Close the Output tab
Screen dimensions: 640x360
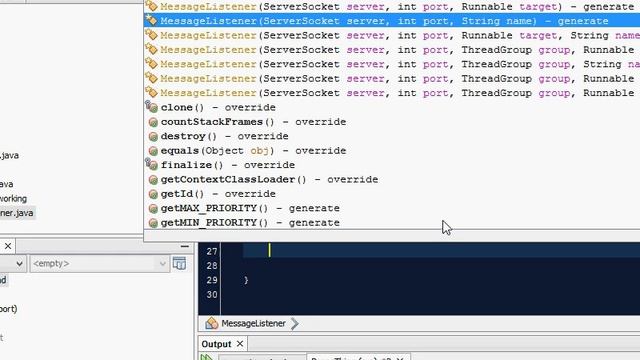coord(240,344)
